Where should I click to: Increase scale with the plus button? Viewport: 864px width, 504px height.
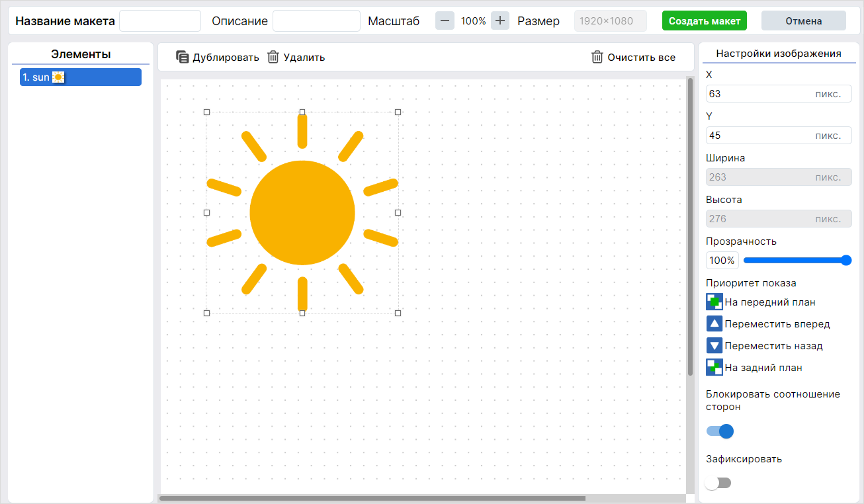(x=500, y=21)
